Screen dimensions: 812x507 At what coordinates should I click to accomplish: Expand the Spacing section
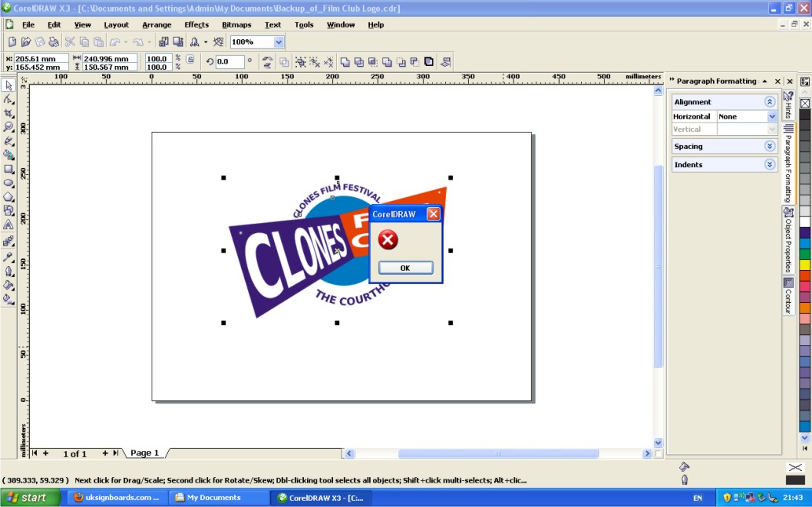[770, 147]
